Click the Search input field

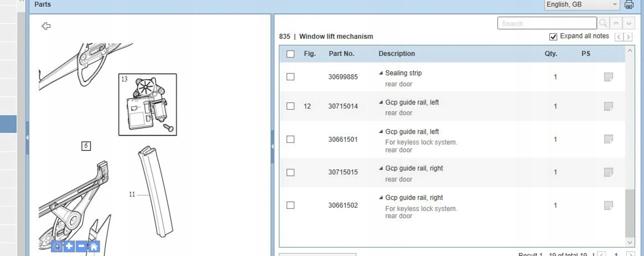[547, 23]
